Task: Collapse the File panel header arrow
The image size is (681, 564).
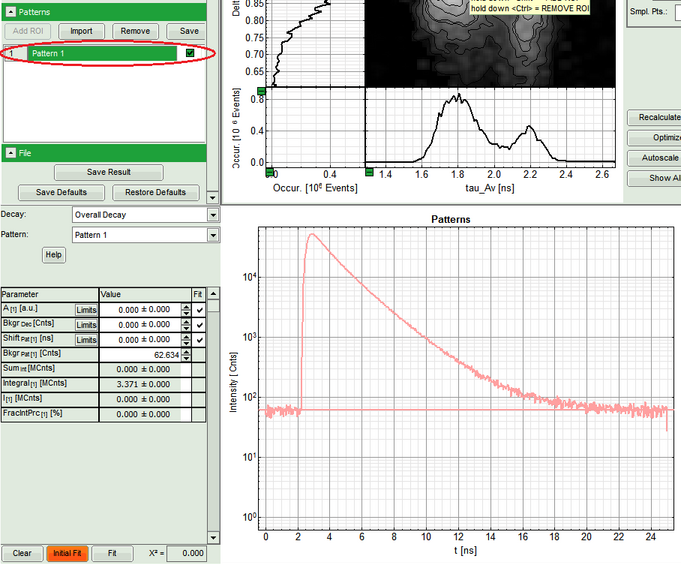Action: coord(10,153)
